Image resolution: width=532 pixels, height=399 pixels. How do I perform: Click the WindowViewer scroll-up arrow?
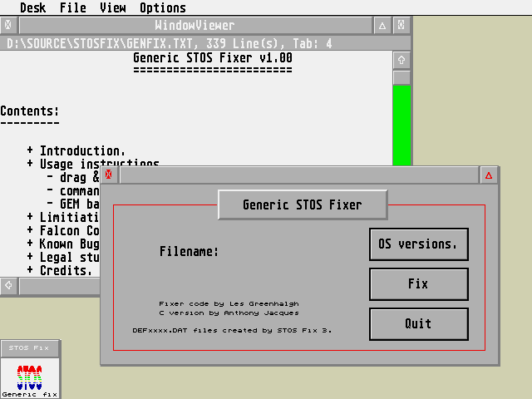[x=401, y=60]
